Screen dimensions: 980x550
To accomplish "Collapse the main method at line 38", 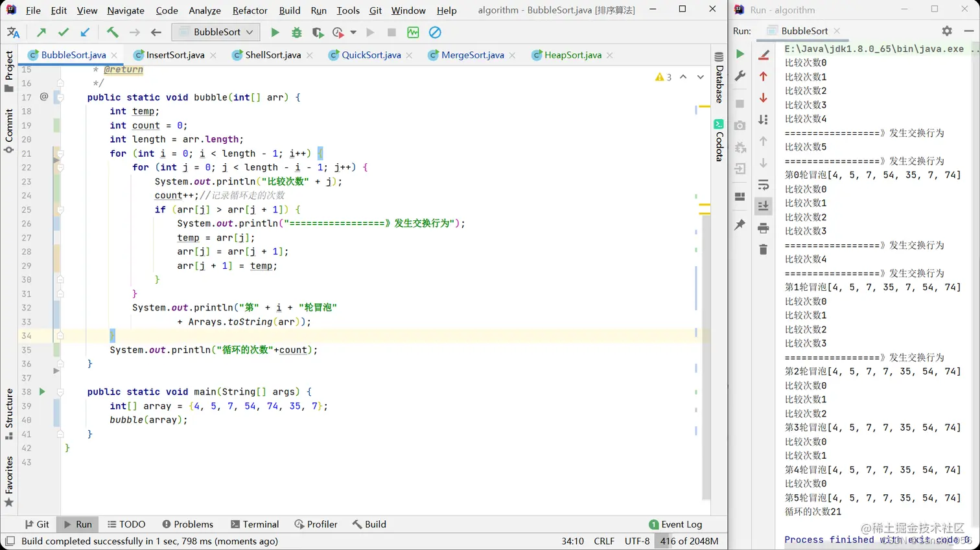I will click(60, 392).
